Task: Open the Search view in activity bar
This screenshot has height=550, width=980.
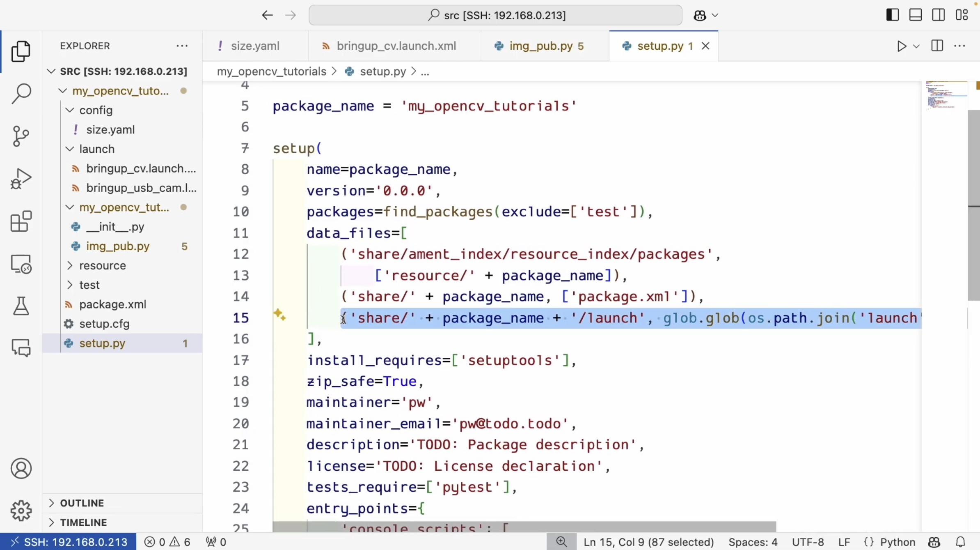Action: [21, 94]
